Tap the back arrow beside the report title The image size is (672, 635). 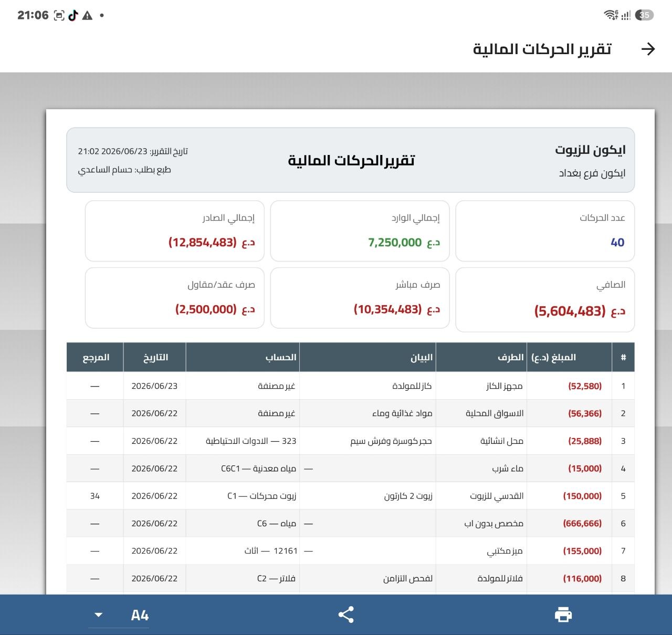(x=648, y=49)
